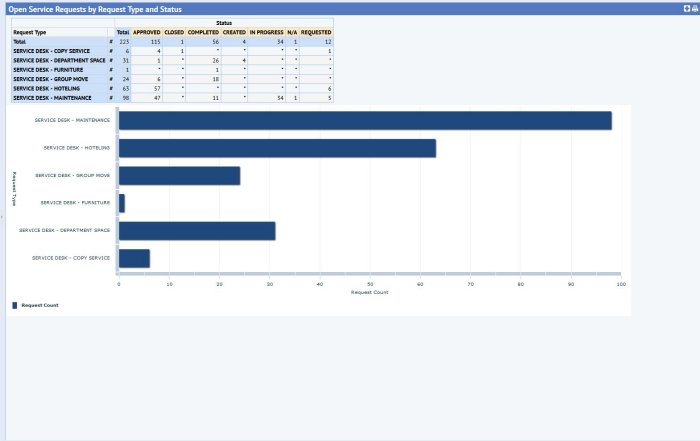This screenshot has width=700, height=441.
Task: Click the Service Desk - Group Move bar
Action: click(x=179, y=175)
